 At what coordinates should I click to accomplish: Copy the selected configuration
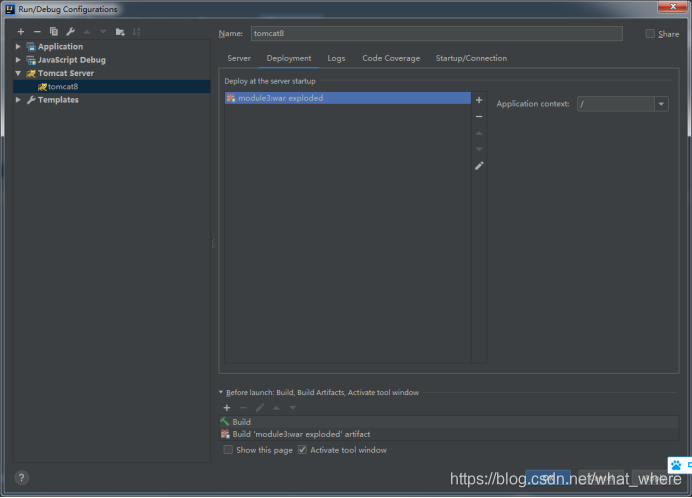[x=54, y=32]
